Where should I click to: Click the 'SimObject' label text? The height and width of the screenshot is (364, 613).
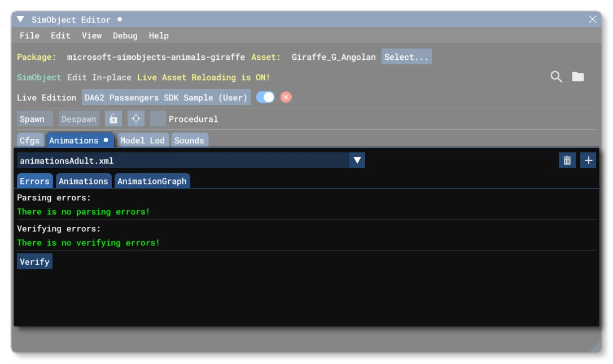tap(39, 77)
